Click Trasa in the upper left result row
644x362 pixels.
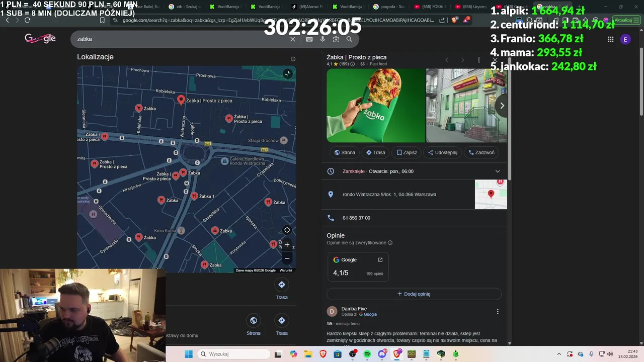(x=282, y=290)
